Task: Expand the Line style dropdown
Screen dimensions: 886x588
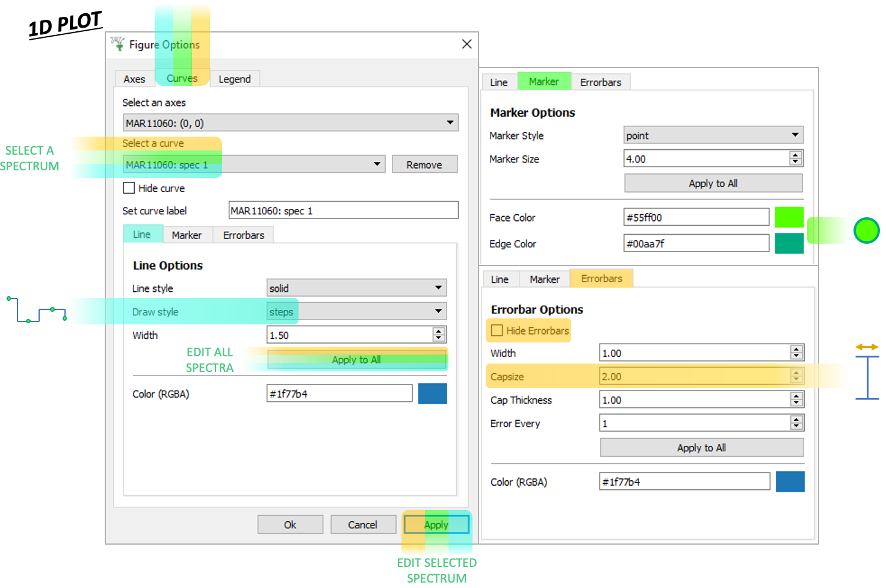Action: 356,288
